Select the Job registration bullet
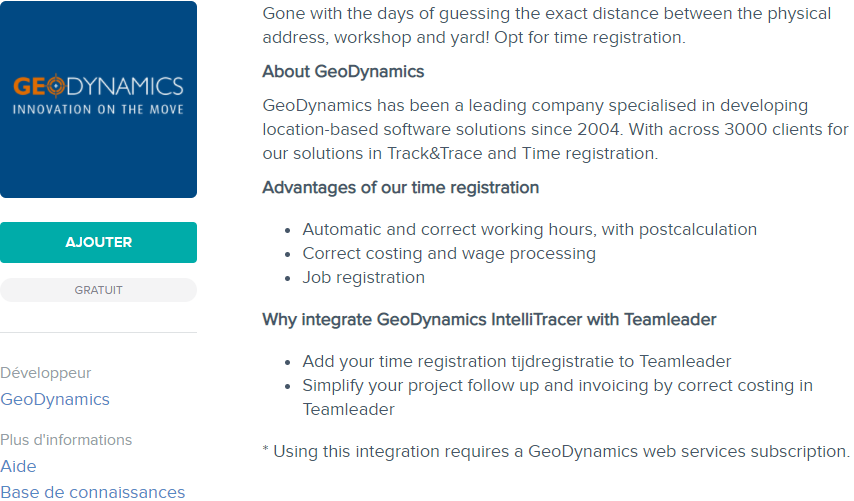 click(363, 277)
